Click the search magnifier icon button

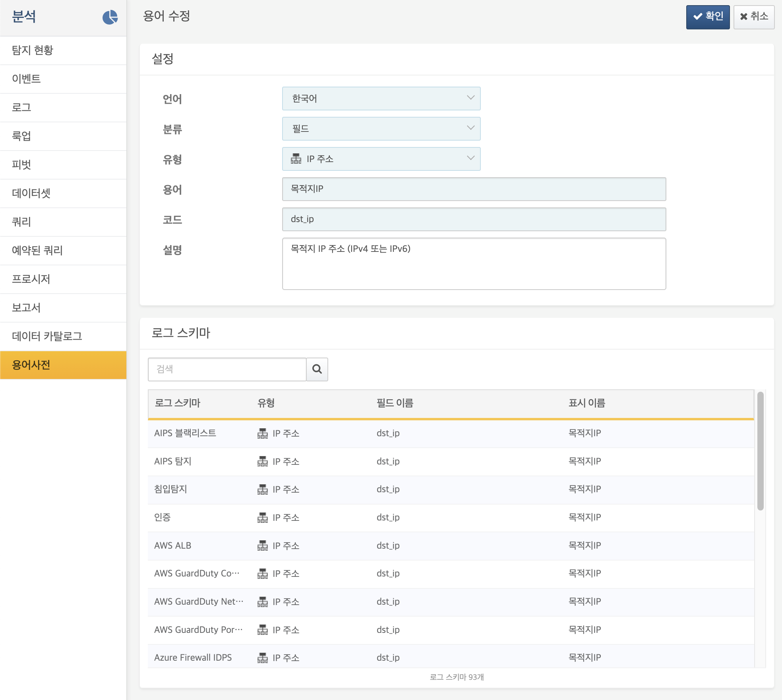point(317,369)
